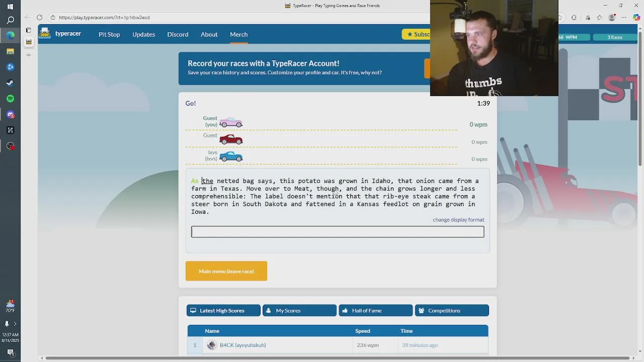Open the Merch nav item
This screenshot has width=644, height=362.
coord(238,35)
